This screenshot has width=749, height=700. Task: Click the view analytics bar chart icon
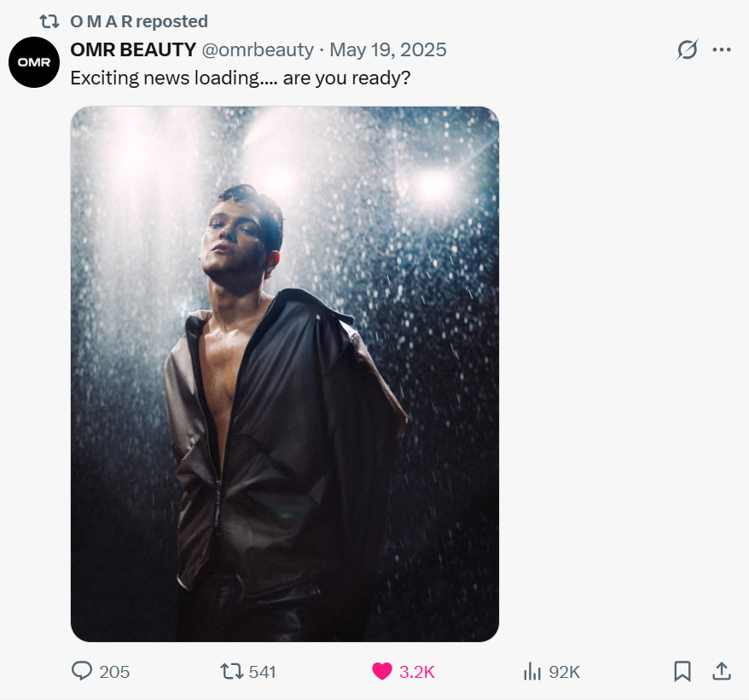coord(532,672)
